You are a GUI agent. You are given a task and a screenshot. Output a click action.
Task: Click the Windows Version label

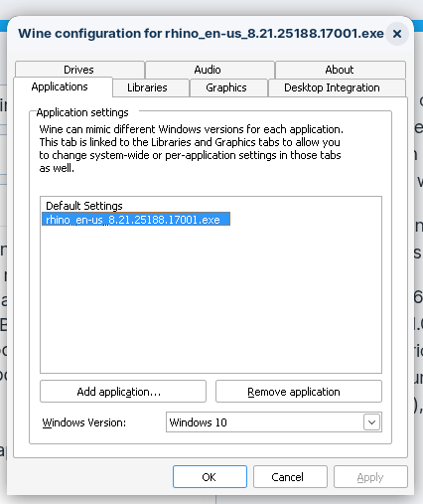tap(84, 422)
